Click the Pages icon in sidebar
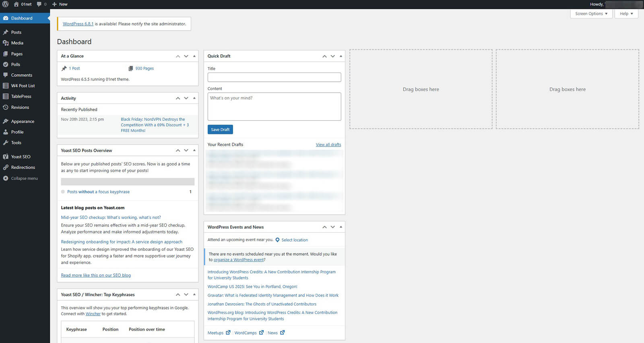 [6, 54]
